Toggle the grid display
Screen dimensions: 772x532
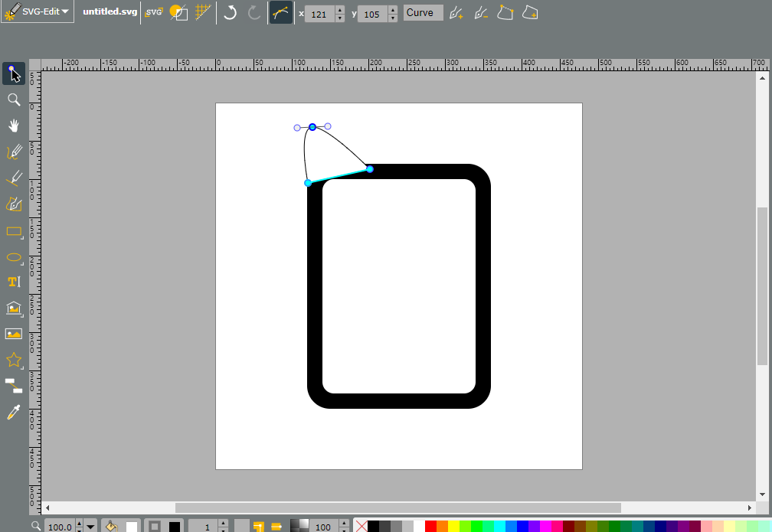pos(203,11)
